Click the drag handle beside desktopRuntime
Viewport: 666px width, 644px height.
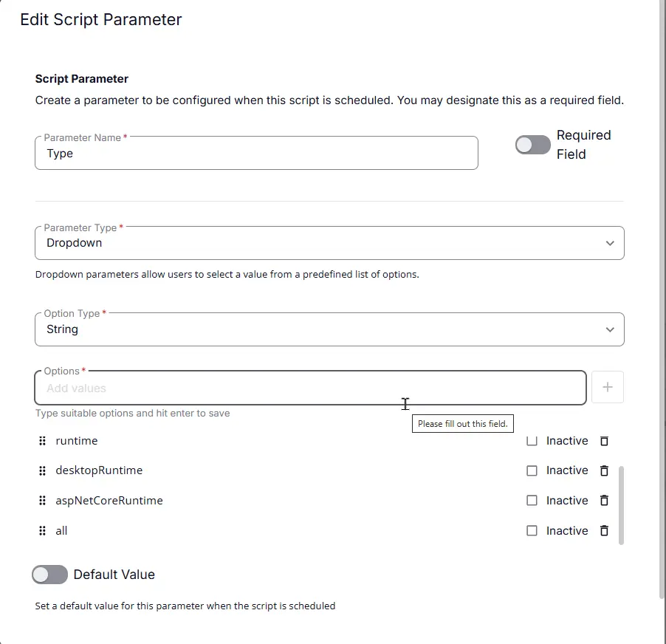tap(42, 470)
